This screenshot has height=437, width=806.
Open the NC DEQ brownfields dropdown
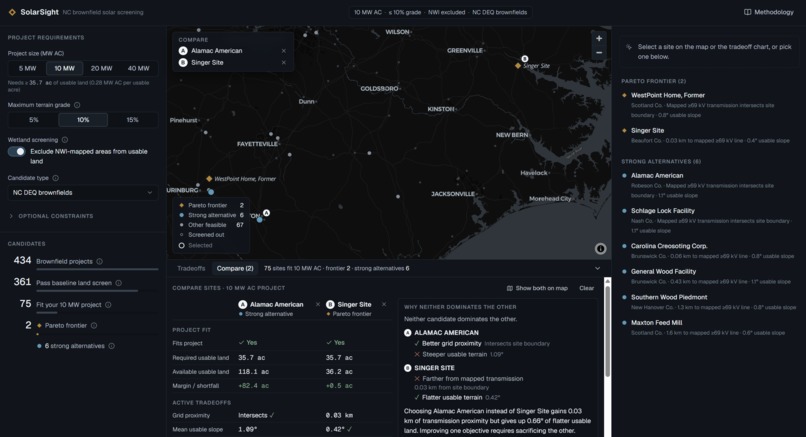pyautogui.click(x=83, y=193)
